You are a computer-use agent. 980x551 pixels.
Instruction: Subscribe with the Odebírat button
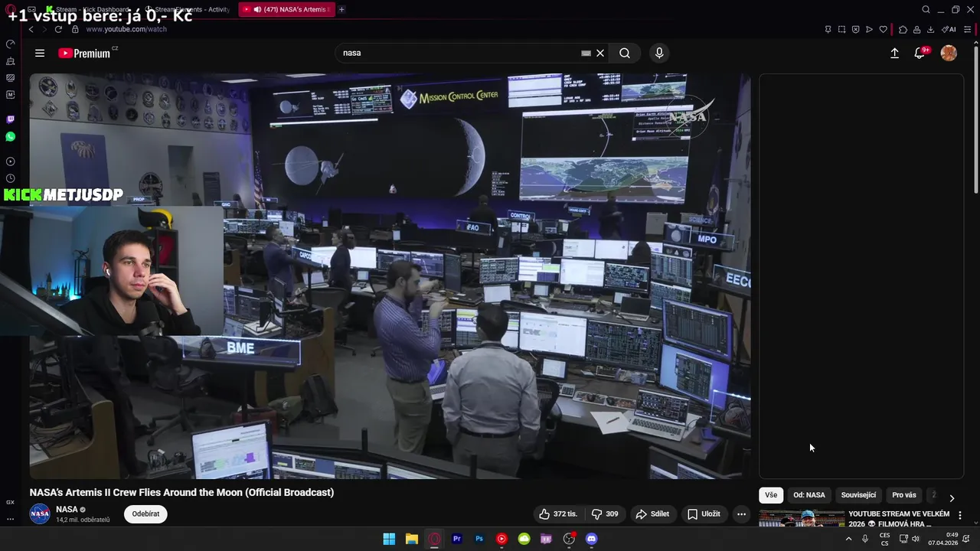(145, 514)
